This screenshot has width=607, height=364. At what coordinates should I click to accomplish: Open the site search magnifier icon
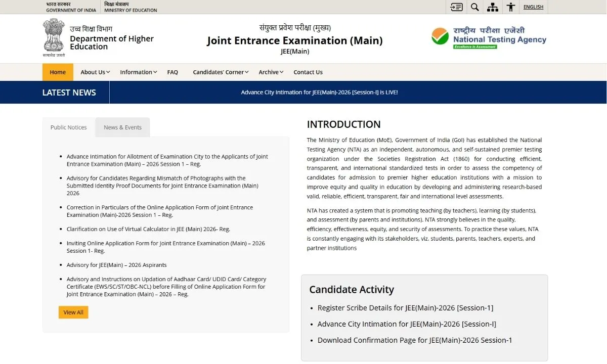[474, 7]
